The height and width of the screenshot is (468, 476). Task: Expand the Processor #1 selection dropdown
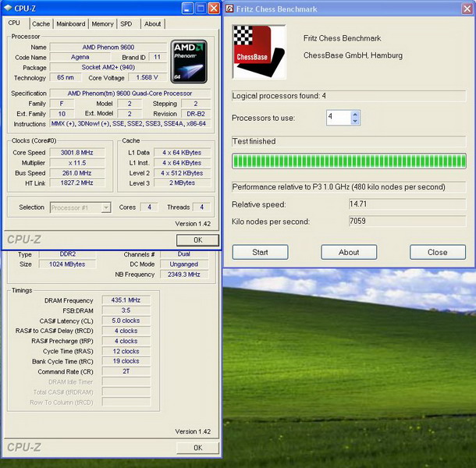[106, 207]
